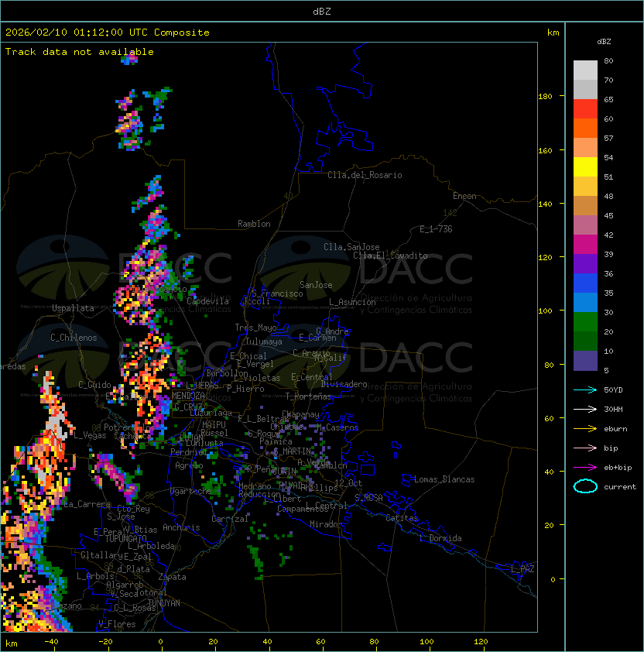Click the '180' tick on the vertical km axis
644x652 pixels.
545,97
